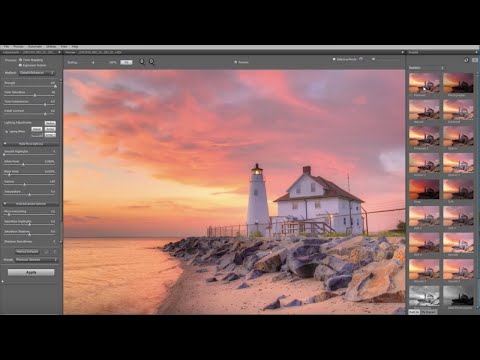The image size is (480, 360).
Task: Enable the Selection Mode checkbox
Action: (x=334, y=59)
